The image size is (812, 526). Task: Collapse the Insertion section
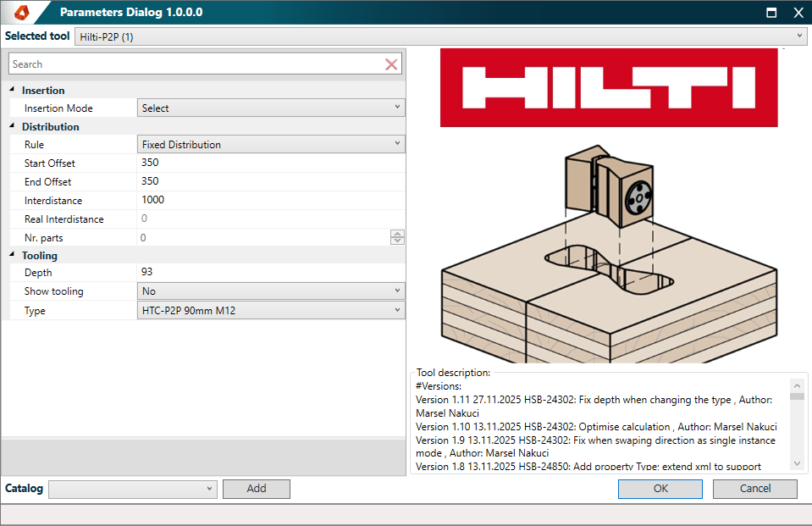[12, 90]
